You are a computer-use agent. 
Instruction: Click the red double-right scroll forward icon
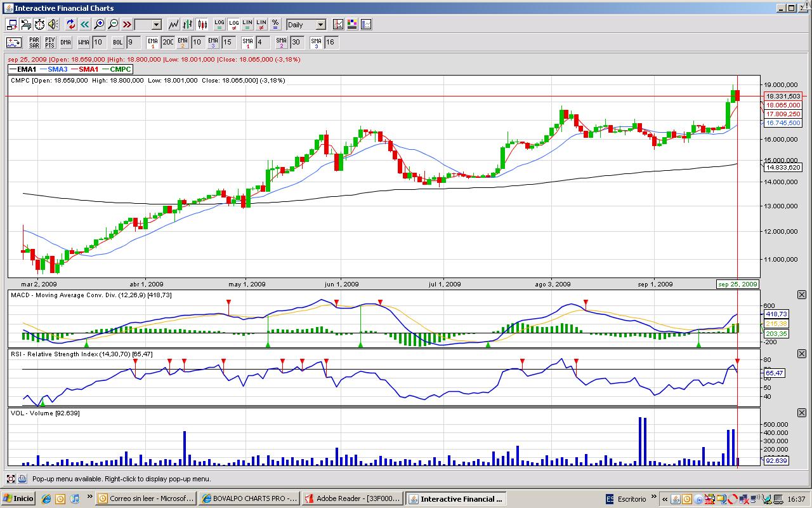(x=127, y=25)
